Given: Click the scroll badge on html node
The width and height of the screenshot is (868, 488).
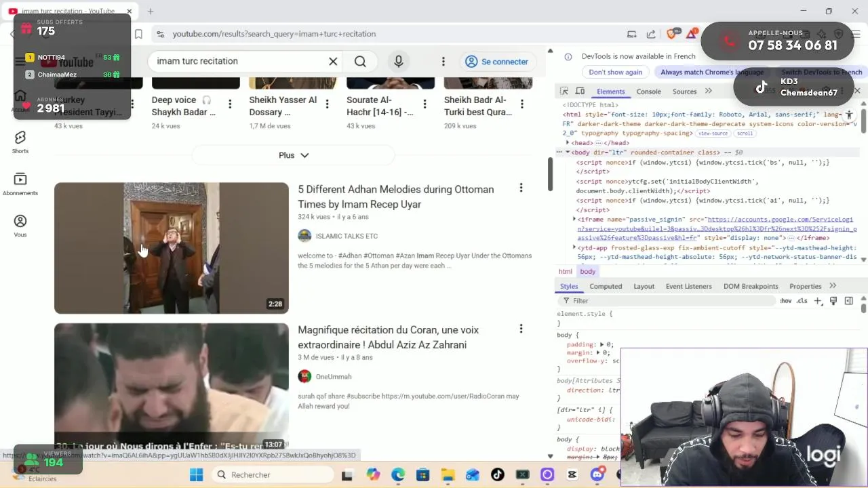Looking at the screenshot, I should click(745, 134).
